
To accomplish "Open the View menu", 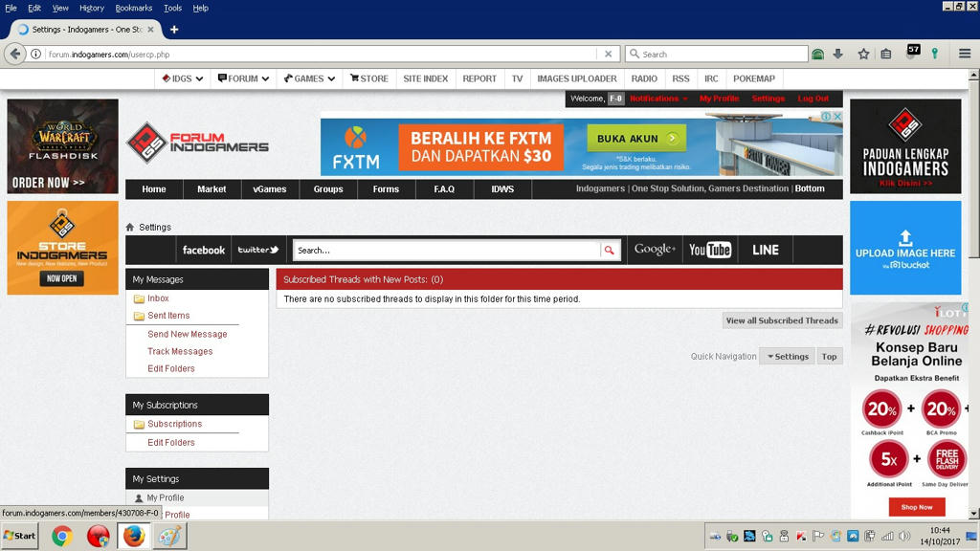I will coord(60,8).
